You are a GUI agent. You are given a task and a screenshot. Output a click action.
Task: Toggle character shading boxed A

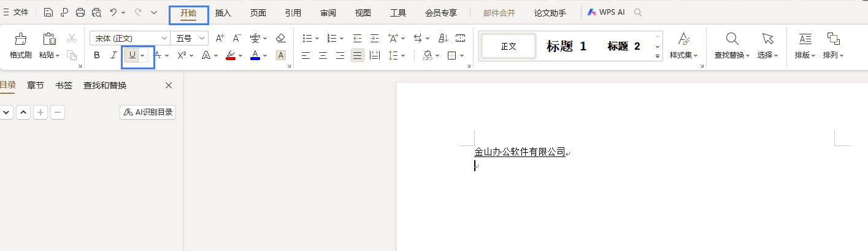point(281,55)
